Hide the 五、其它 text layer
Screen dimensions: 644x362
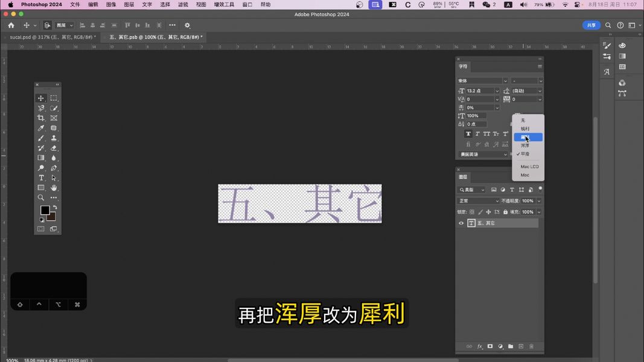coord(461,223)
